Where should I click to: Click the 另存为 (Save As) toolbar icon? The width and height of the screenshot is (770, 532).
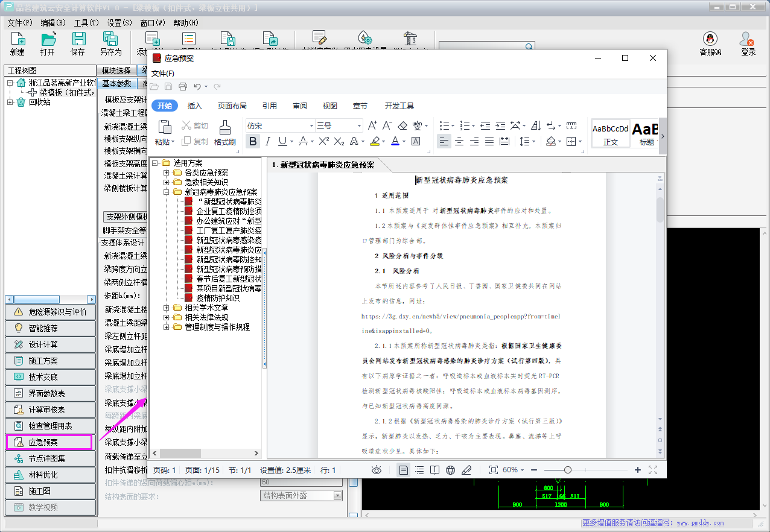coord(110,39)
